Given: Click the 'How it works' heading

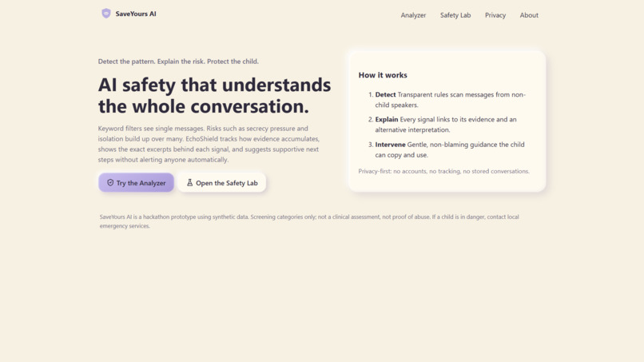Looking at the screenshot, I should pyautogui.click(x=383, y=75).
